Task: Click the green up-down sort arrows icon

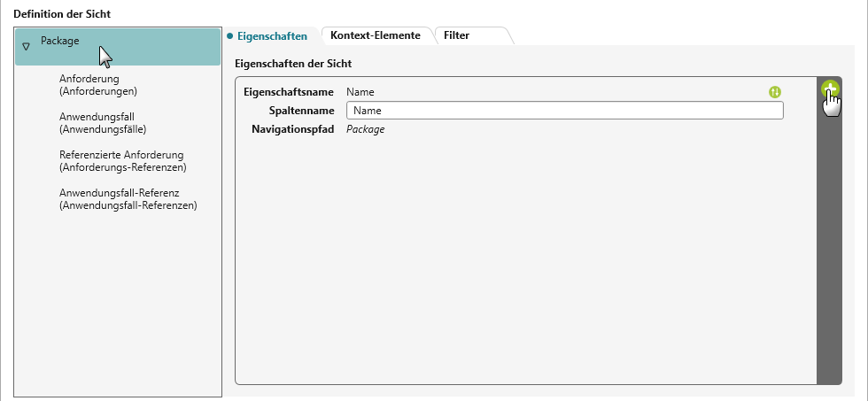Action: (775, 92)
